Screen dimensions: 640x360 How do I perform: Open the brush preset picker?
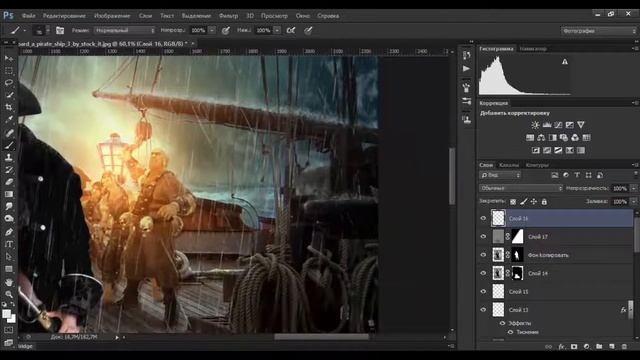pyautogui.click(x=41, y=30)
